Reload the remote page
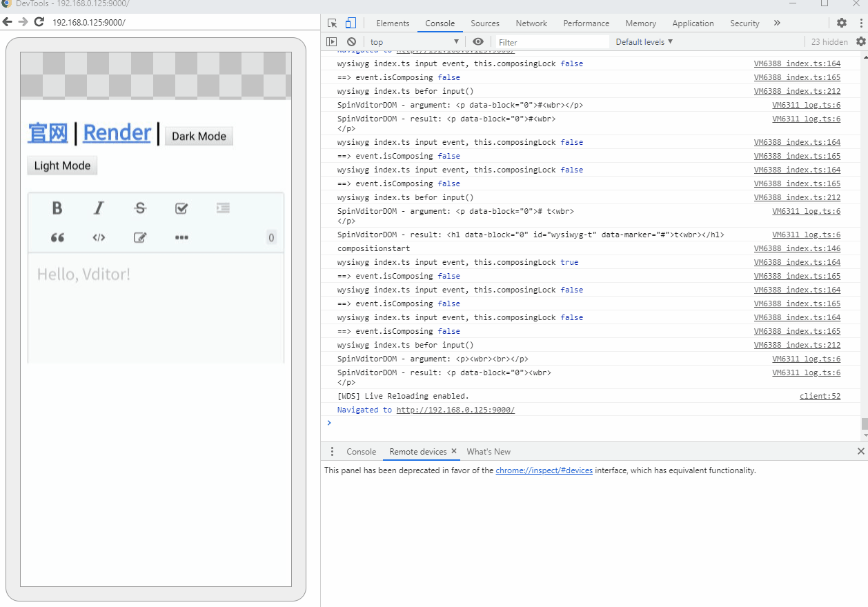Viewport: 868px width, 607px height. click(39, 22)
